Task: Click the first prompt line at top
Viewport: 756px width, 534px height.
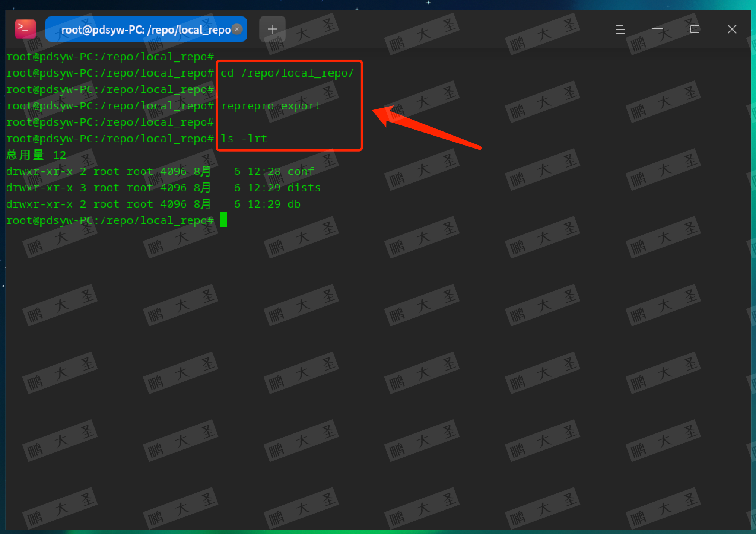Action: (110, 57)
